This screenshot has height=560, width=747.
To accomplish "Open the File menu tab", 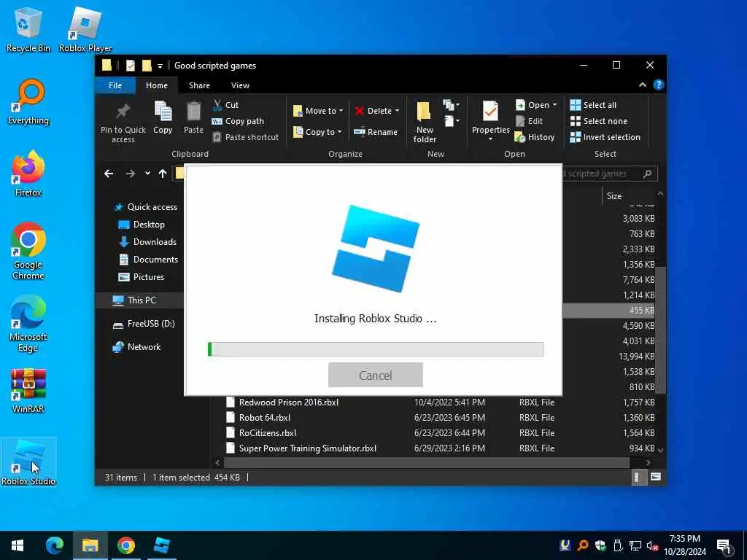I will (115, 85).
